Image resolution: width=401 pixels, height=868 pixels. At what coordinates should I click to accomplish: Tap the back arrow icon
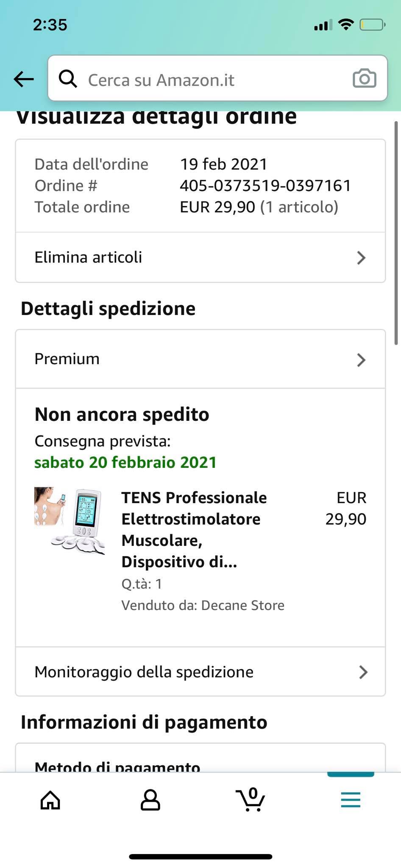coord(24,79)
